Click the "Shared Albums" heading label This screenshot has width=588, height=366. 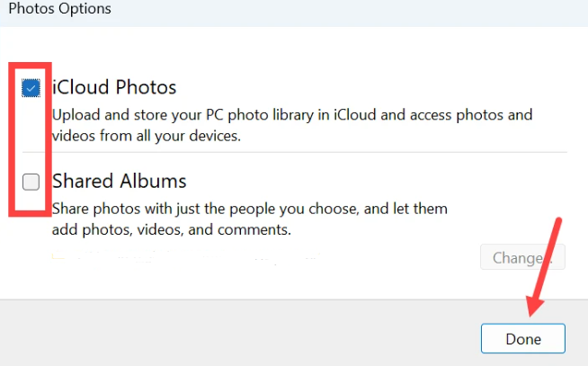(x=119, y=181)
